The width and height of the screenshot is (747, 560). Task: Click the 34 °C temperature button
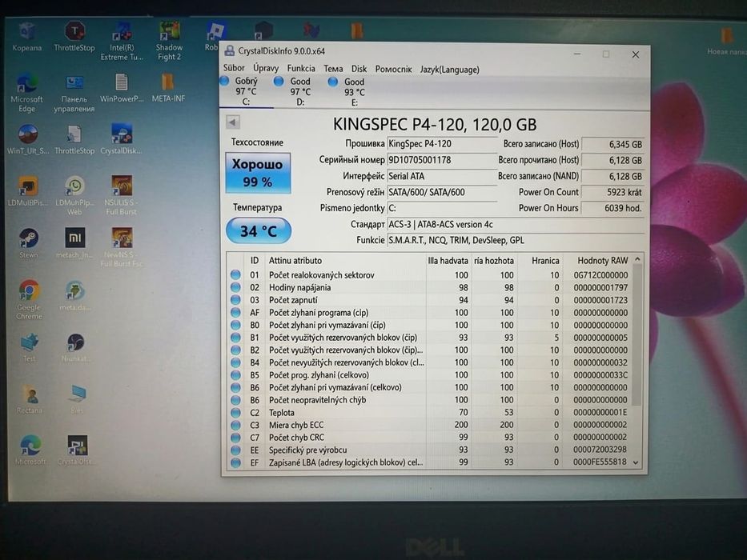(x=259, y=231)
